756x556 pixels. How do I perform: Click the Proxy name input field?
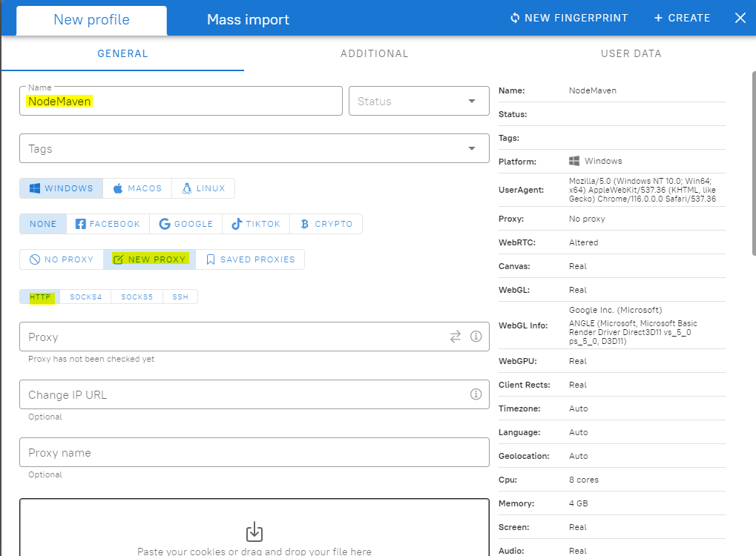(254, 453)
